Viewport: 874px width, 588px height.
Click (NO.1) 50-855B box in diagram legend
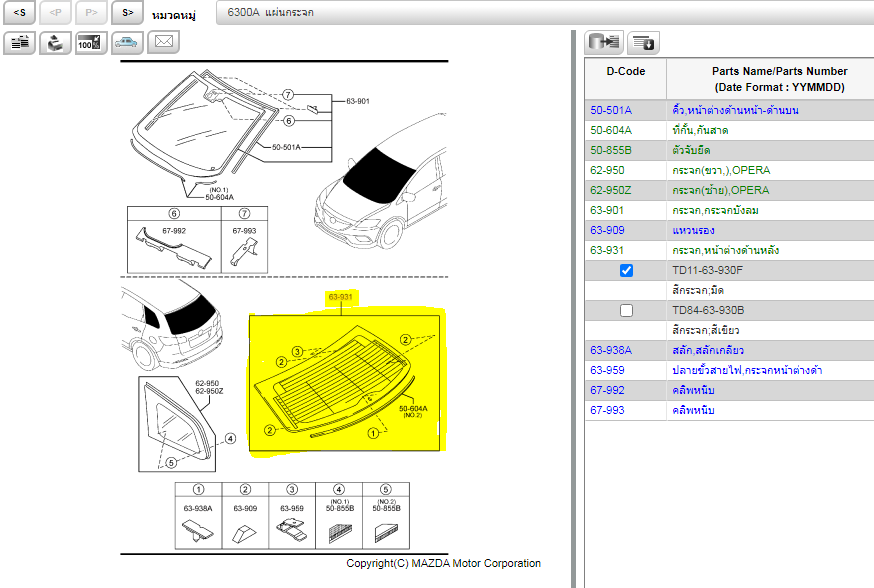pos(339,516)
